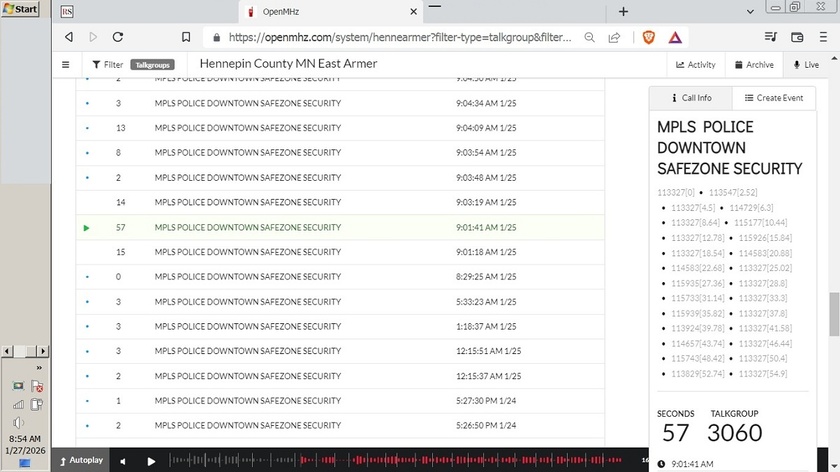Click the red audio waveform timeline
The width and height of the screenshot is (840, 472).
coord(400,461)
